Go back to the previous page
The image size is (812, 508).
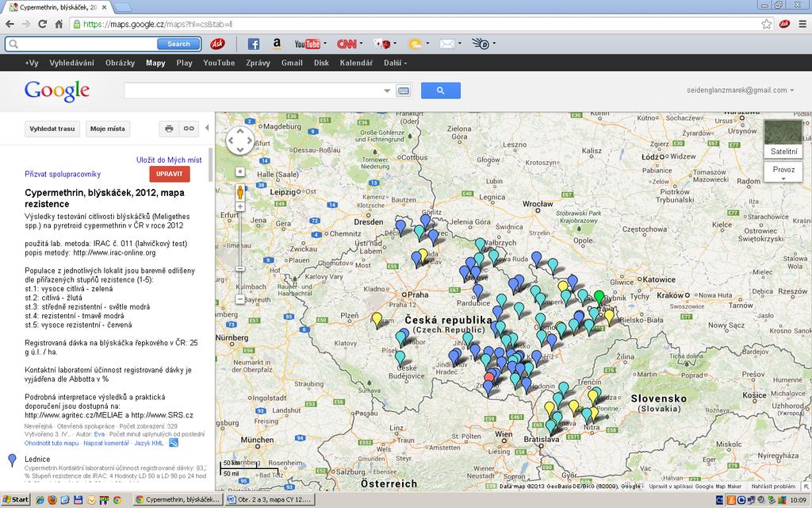coord(10,24)
